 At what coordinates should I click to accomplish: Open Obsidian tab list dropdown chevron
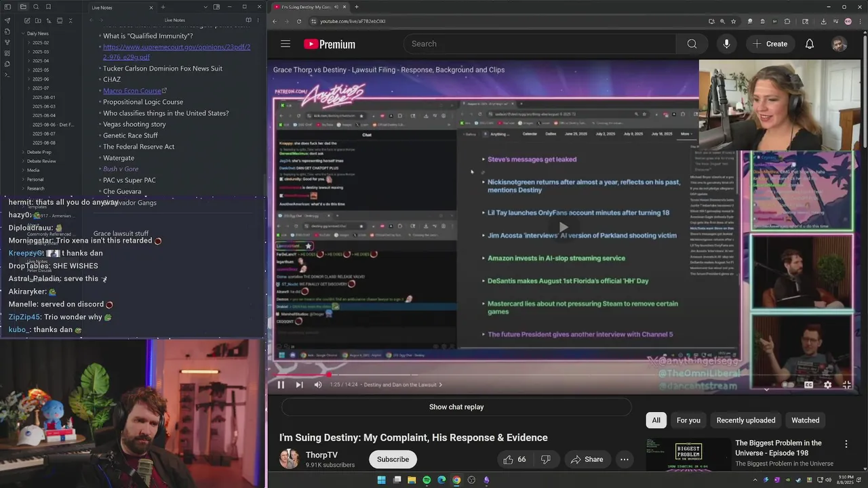coord(205,7)
